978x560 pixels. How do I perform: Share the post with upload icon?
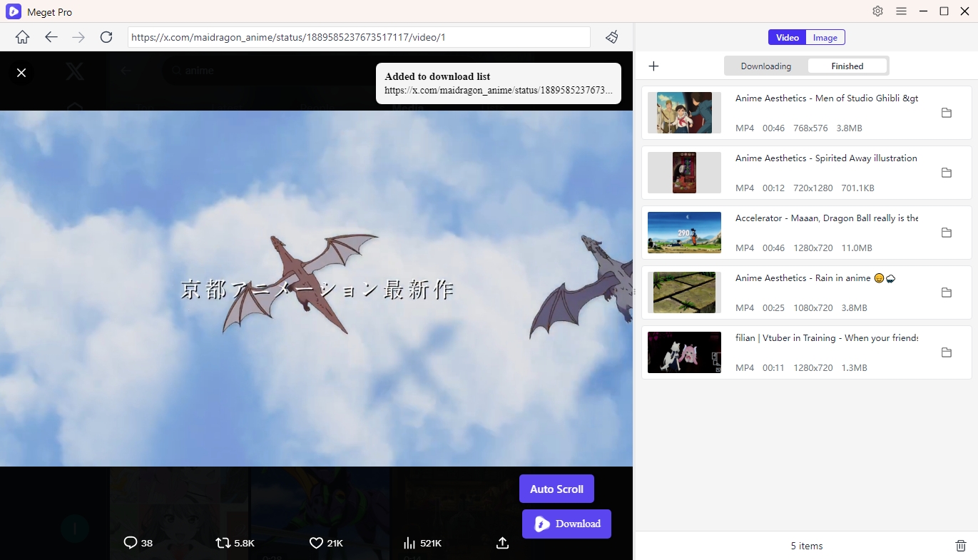tap(502, 543)
